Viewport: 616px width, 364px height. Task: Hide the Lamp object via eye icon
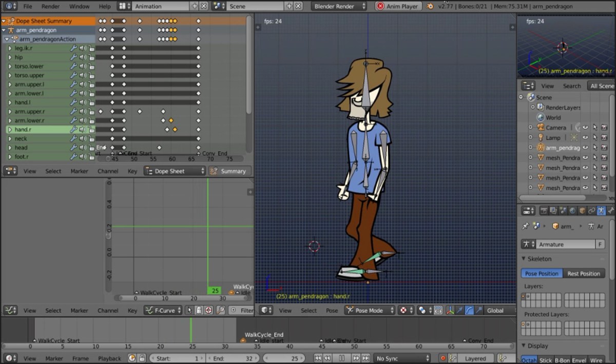click(585, 137)
